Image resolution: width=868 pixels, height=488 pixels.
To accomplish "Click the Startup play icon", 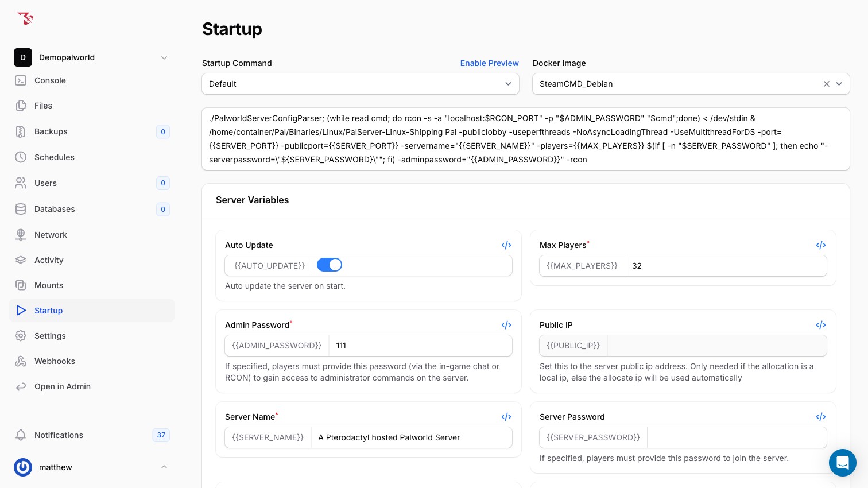I will click(21, 311).
